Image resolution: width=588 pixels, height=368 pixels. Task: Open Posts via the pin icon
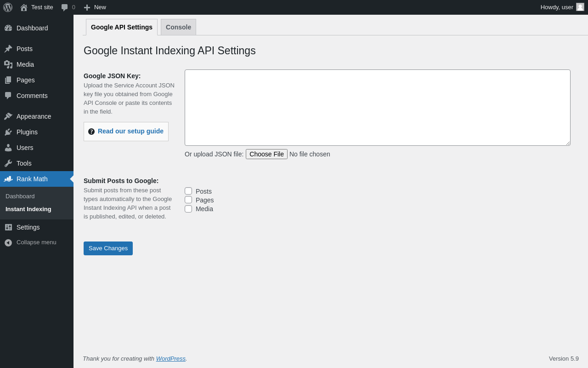[x=8, y=49]
